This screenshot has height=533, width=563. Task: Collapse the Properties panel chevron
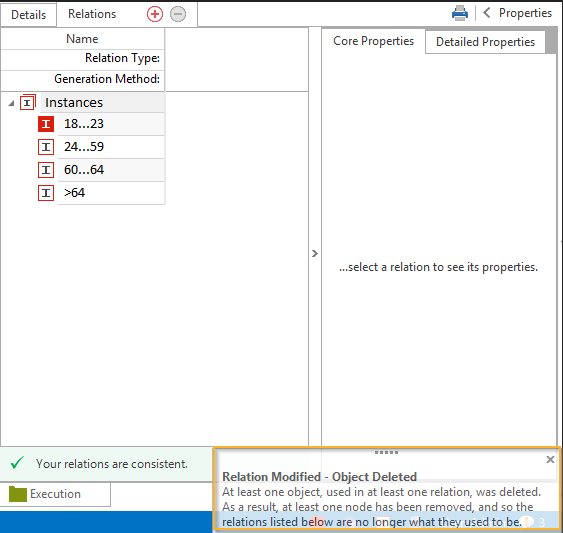pos(487,13)
